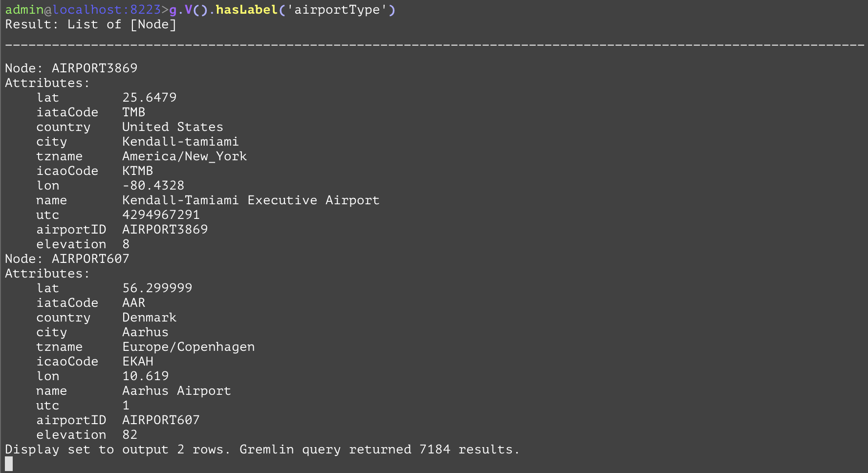Click the country value Denmark
Viewport: 868px width, 473px height.
click(x=149, y=317)
